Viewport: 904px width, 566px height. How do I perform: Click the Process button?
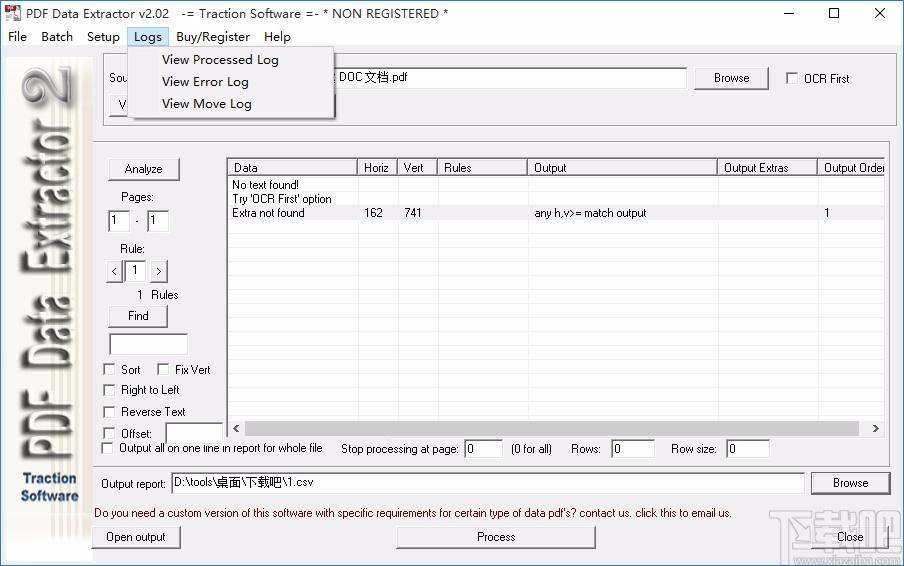496,537
